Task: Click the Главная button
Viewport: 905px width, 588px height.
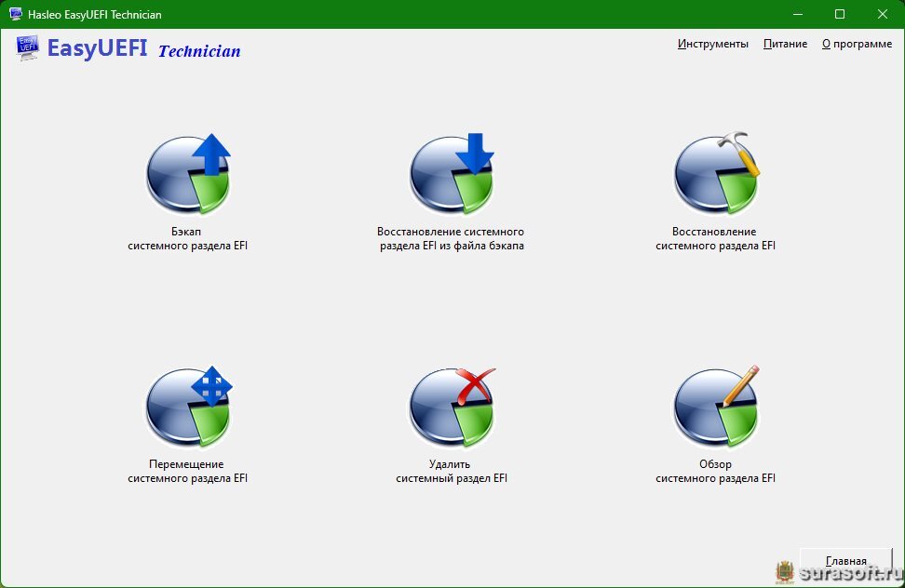Action: [x=846, y=561]
